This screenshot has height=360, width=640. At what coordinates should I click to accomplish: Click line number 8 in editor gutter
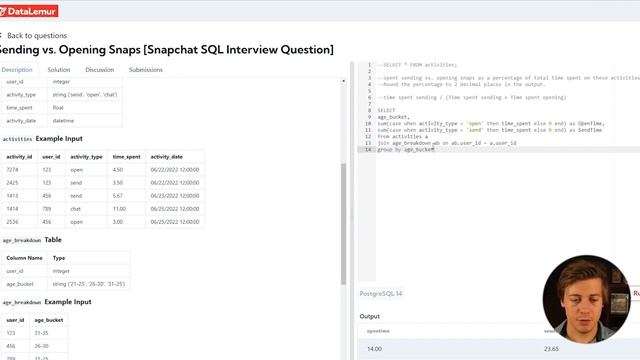[369, 111]
